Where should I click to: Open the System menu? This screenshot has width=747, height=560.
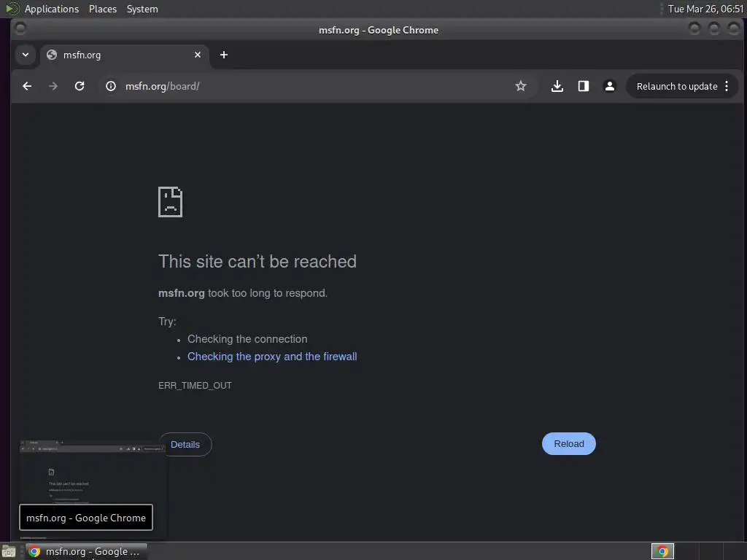[142, 9]
